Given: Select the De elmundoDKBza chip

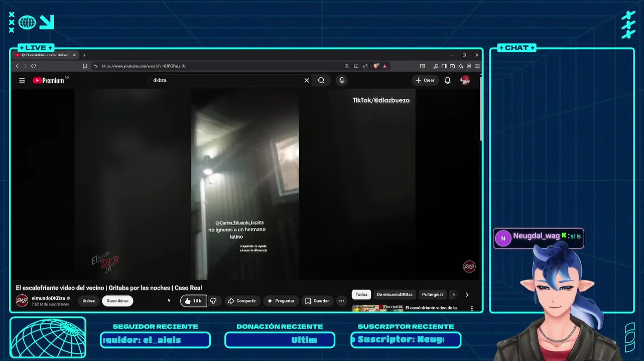Looking at the screenshot, I should tap(395, 294).
